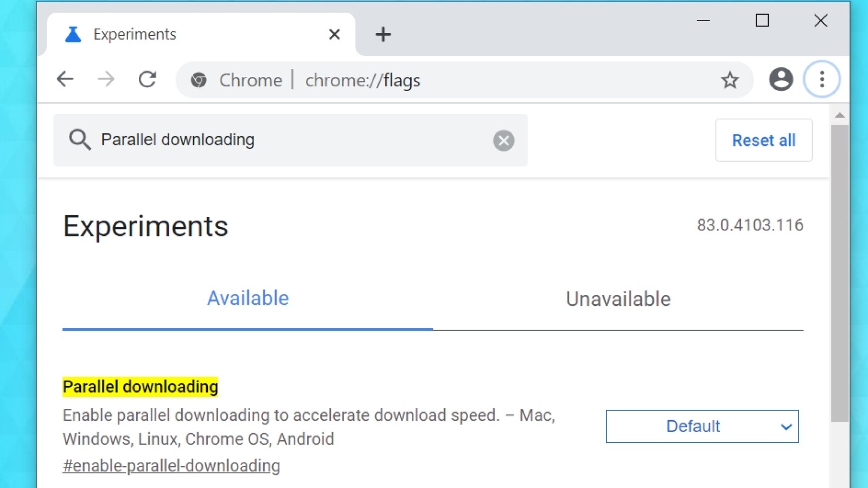Click the search magnifier icon

(x=80, y=140)
